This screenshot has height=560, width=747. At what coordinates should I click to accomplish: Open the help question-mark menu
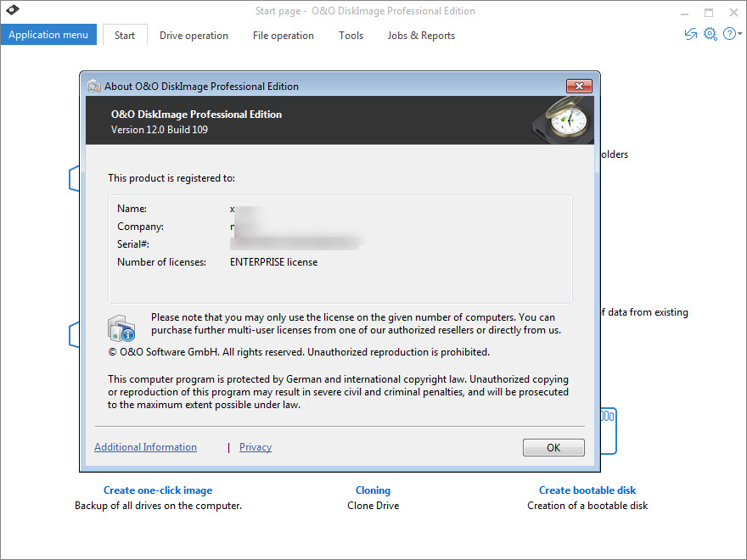(732, 34)
